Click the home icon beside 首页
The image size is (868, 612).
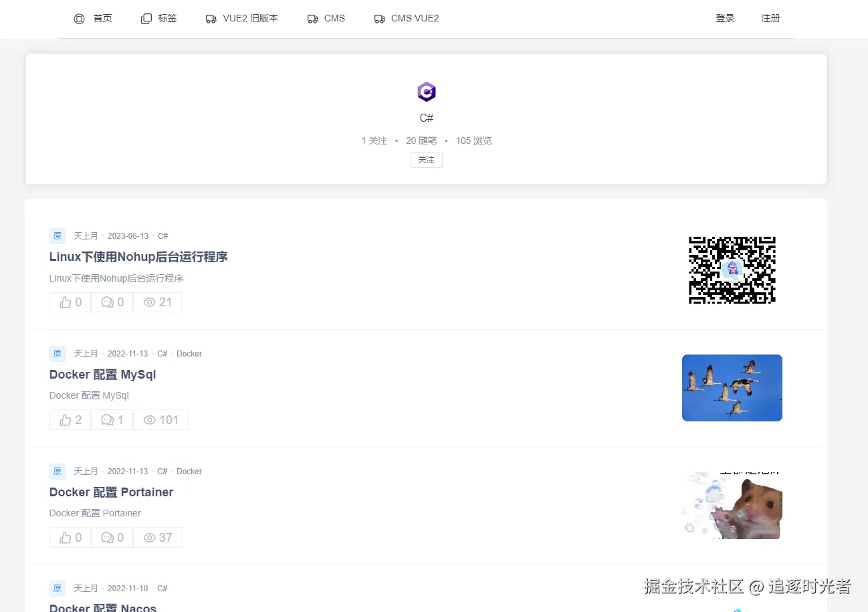[79, 19]
